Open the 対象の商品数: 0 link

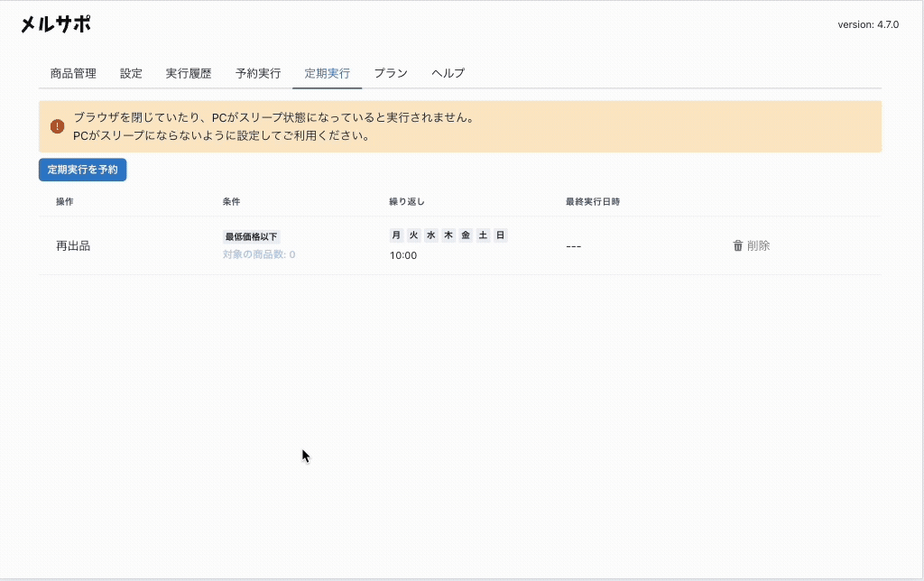(x=259, y=254)
